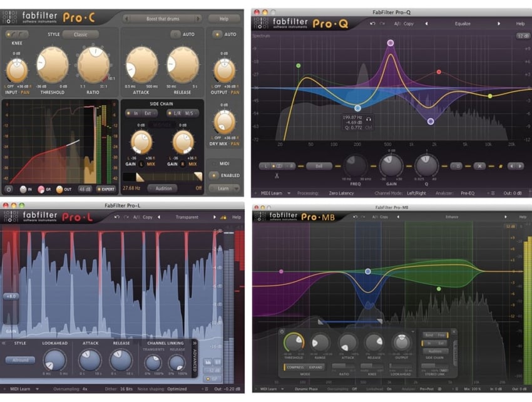Toggle the Enabled MIDI switch in Pro-C
Screen dimensions: 532x402
click(x=225, y=175)
